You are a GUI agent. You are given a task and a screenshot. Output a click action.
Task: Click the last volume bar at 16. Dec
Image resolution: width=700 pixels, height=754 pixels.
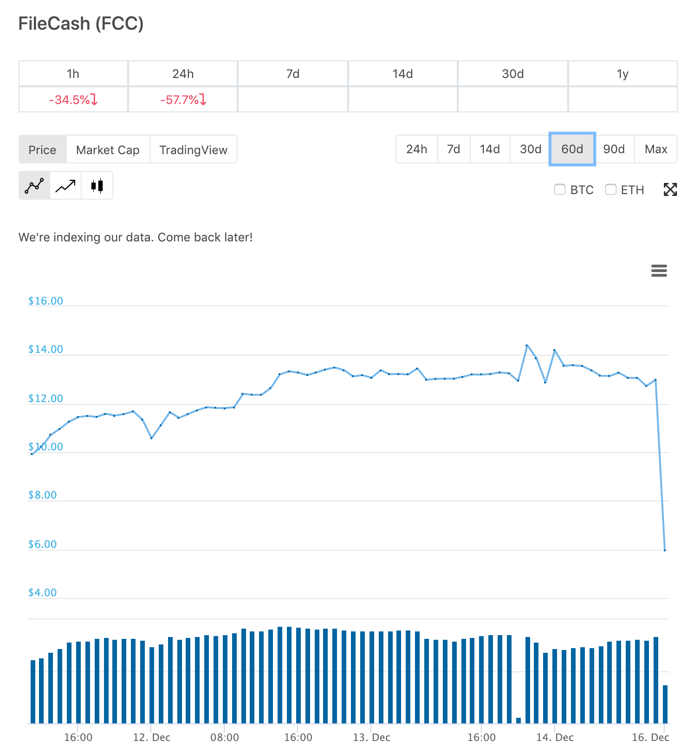[x=665, y=704]
